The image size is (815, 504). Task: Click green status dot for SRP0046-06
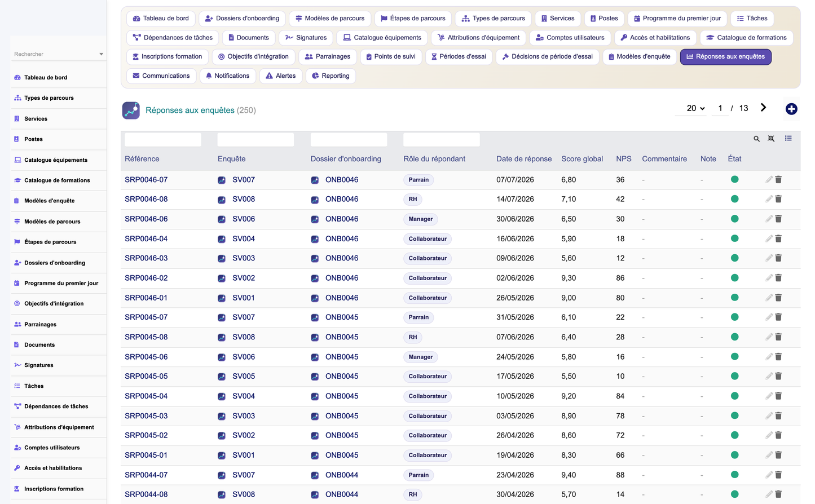(734, 219)
